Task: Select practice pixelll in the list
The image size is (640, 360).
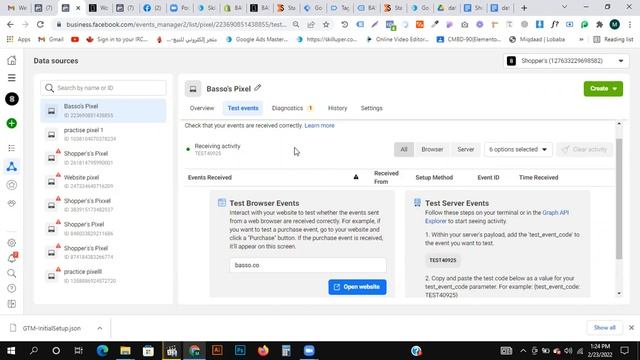Action: coord(103,276)
